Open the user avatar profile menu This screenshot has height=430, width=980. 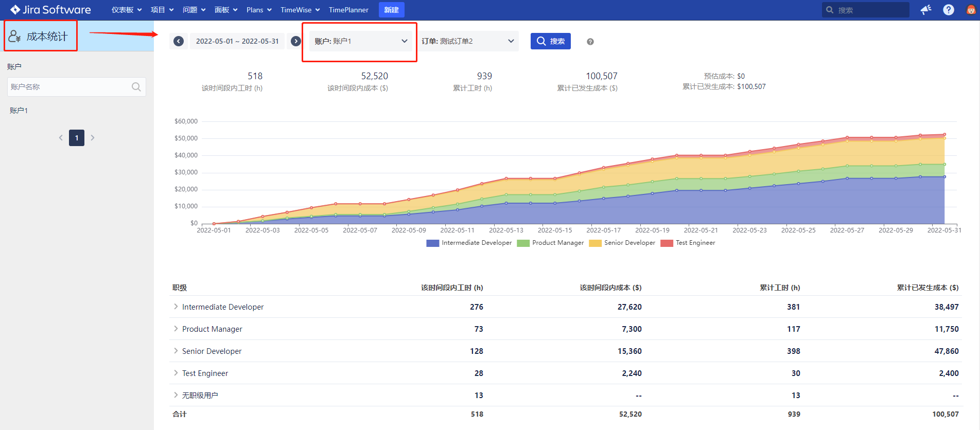tap(971, 10)
